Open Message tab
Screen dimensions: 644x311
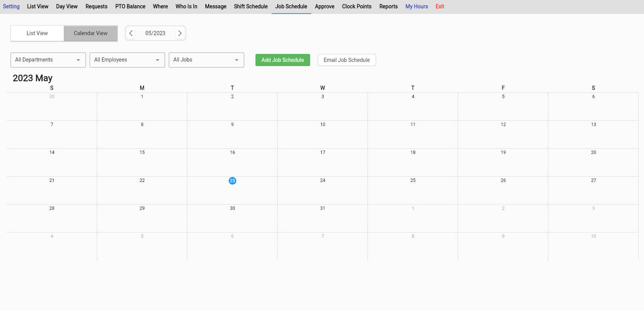[x=216, y=6]
